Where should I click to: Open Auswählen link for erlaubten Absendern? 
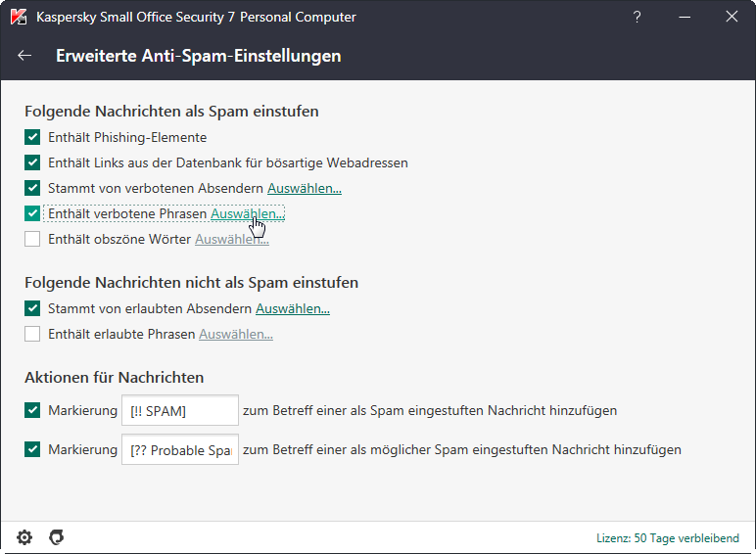293,309
